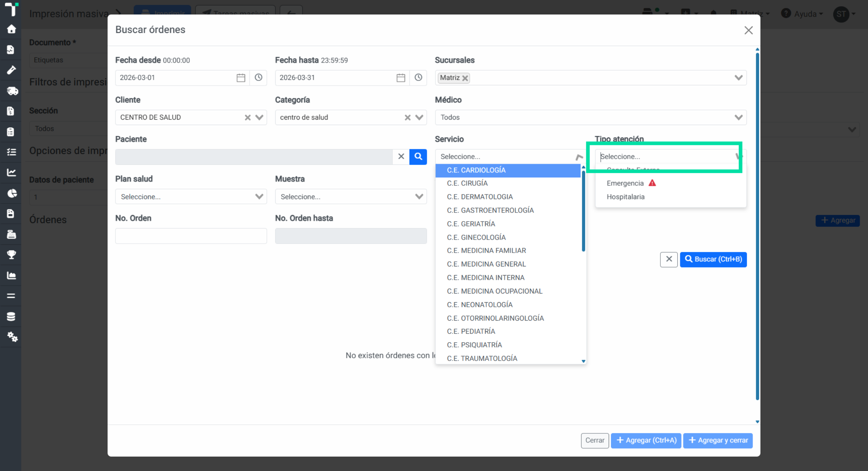The width and height of the screenshot is (868, 471).
Task: Expand the Médico dropdown
Action: pyautogui.click(x=739, y=117)
